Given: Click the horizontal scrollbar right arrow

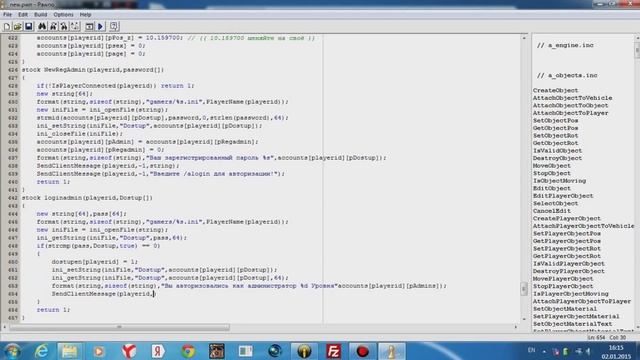Looking at the screenshot, I should [516, 327].
